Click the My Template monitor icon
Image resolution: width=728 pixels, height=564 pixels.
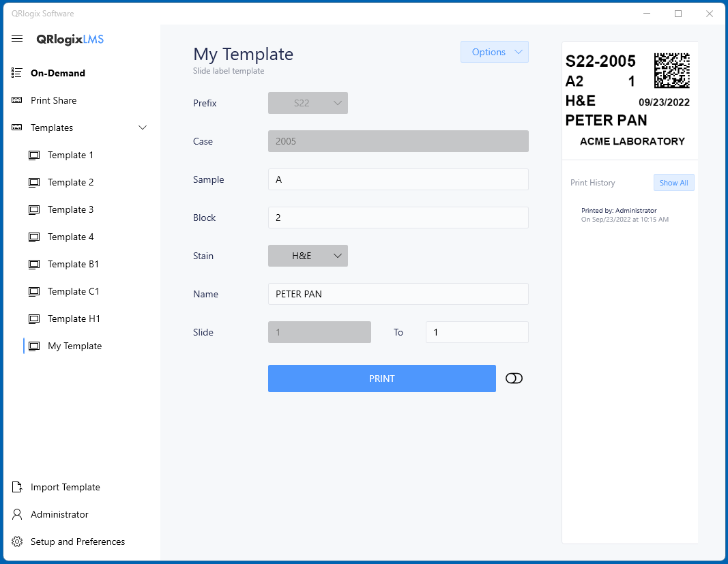(34, 346)
